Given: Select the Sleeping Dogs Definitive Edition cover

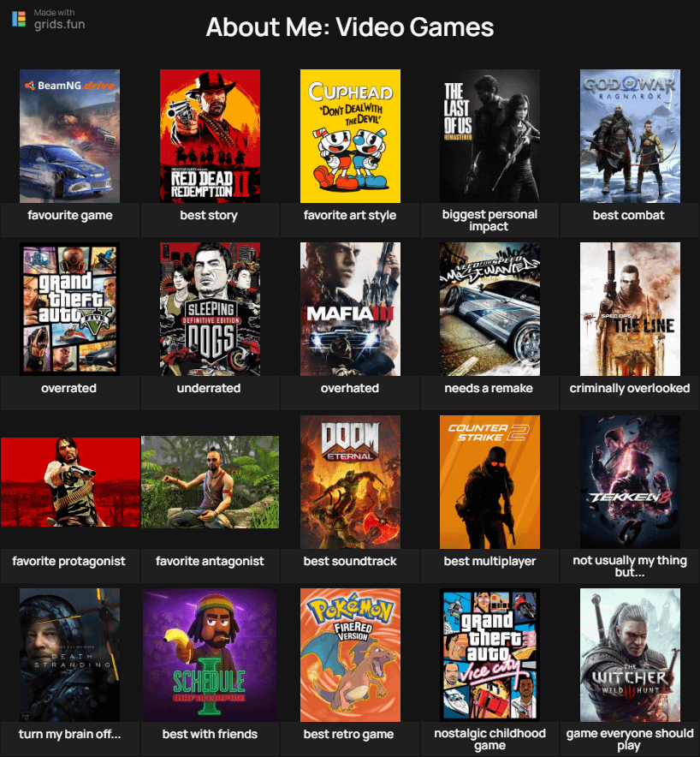Looking at the screenshot, I should click(210, 309).
